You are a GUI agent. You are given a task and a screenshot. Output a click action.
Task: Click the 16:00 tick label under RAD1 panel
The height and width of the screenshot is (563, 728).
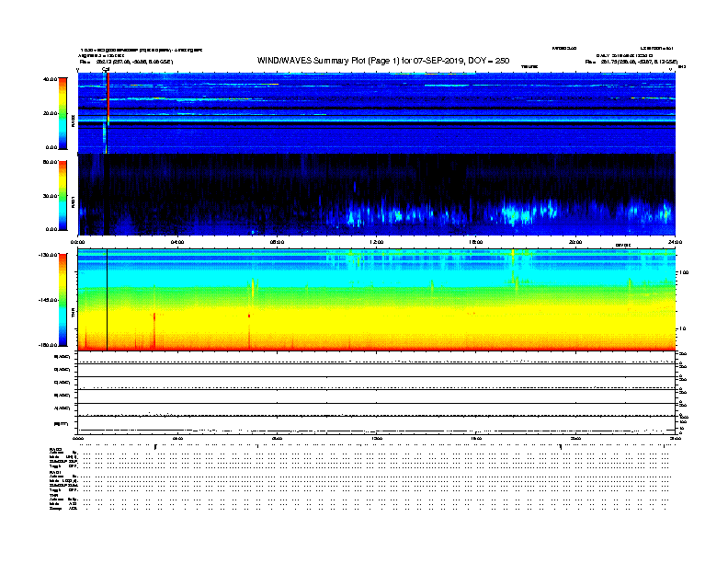[x=476, y=242]
